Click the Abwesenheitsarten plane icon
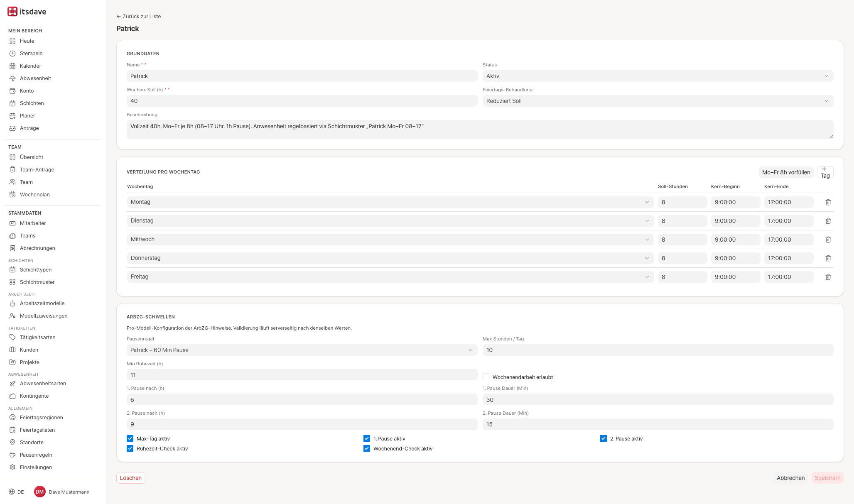 (12, 384)
